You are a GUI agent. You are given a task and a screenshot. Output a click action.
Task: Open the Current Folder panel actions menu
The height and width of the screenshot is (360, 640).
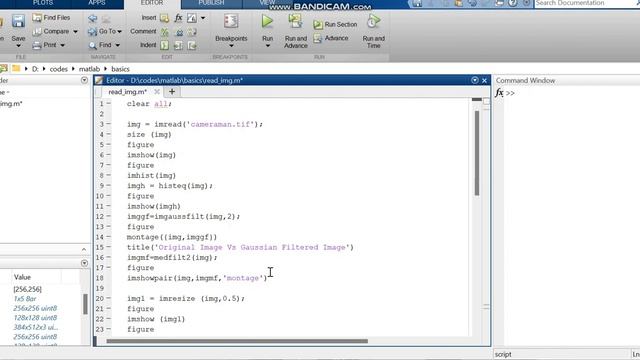coord(84,80)
